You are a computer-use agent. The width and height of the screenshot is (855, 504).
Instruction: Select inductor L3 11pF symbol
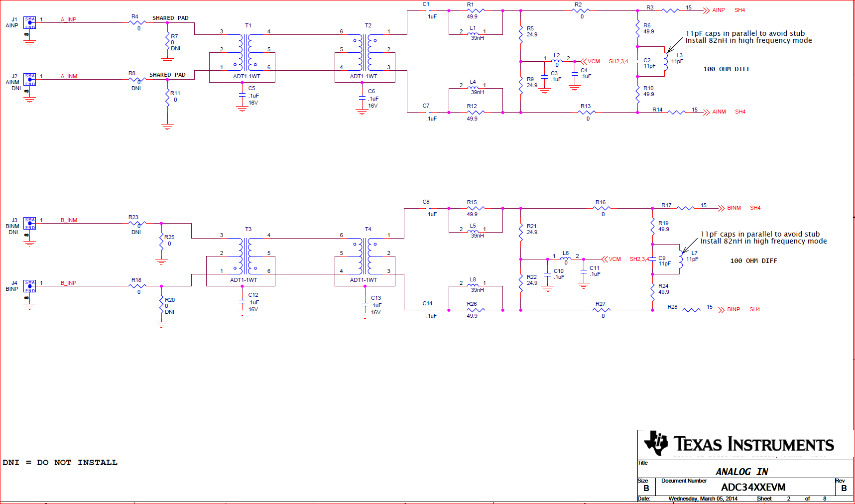tap(666, 62)
